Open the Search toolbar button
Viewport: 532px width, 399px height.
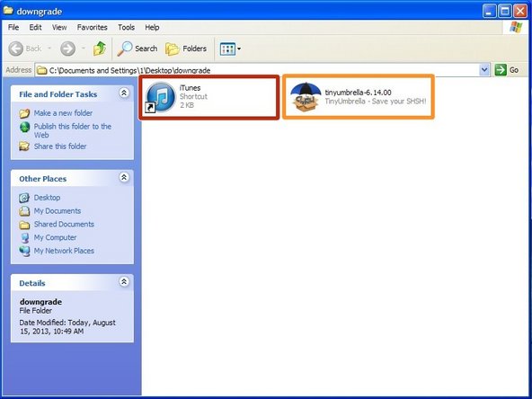click(137, 49)
